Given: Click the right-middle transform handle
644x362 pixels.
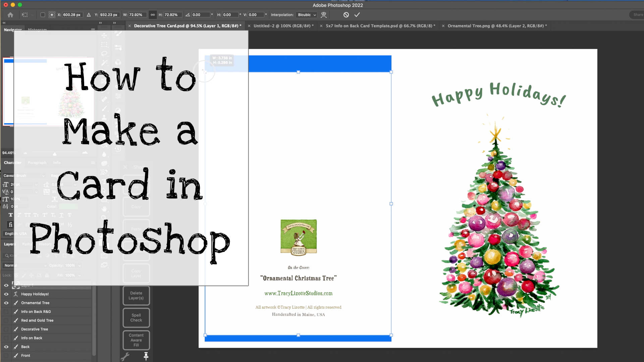Looking at the screenshot, I should tap(391, 204).
